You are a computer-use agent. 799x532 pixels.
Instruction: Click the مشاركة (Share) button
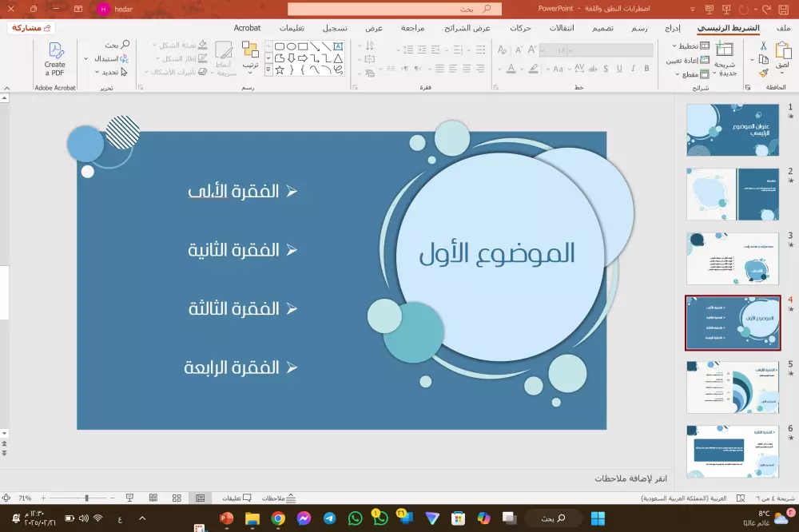tap(30, 26)
